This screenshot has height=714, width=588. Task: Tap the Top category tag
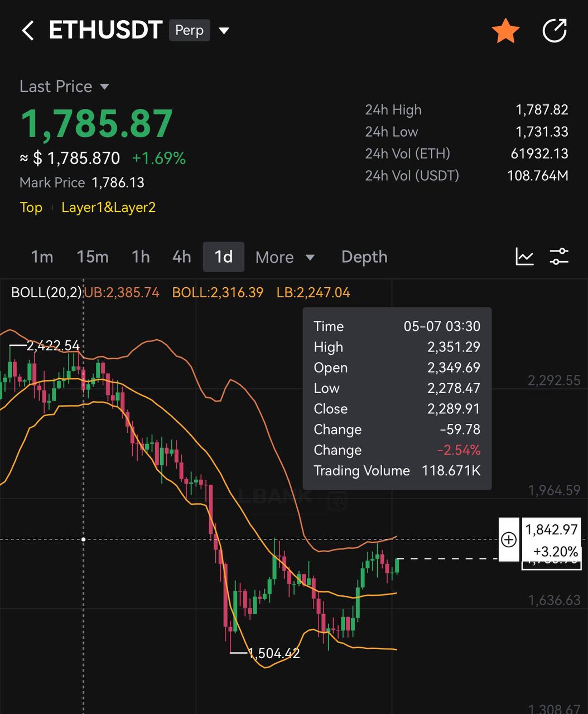click(x=31, y=208)
